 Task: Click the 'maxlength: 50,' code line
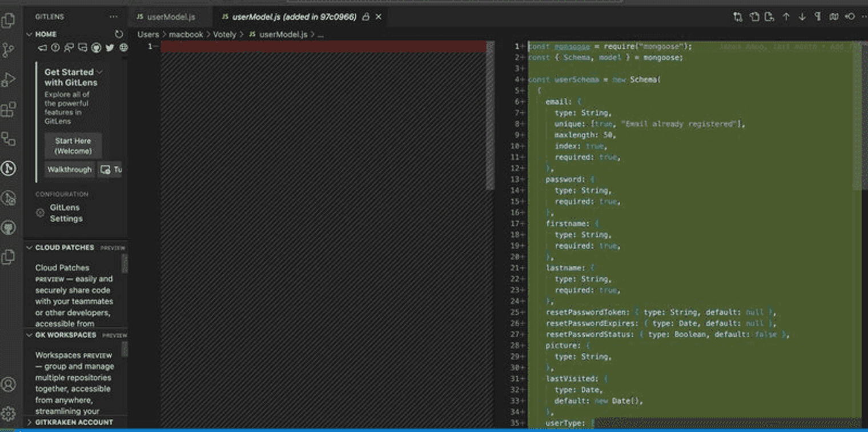[585, 135]
